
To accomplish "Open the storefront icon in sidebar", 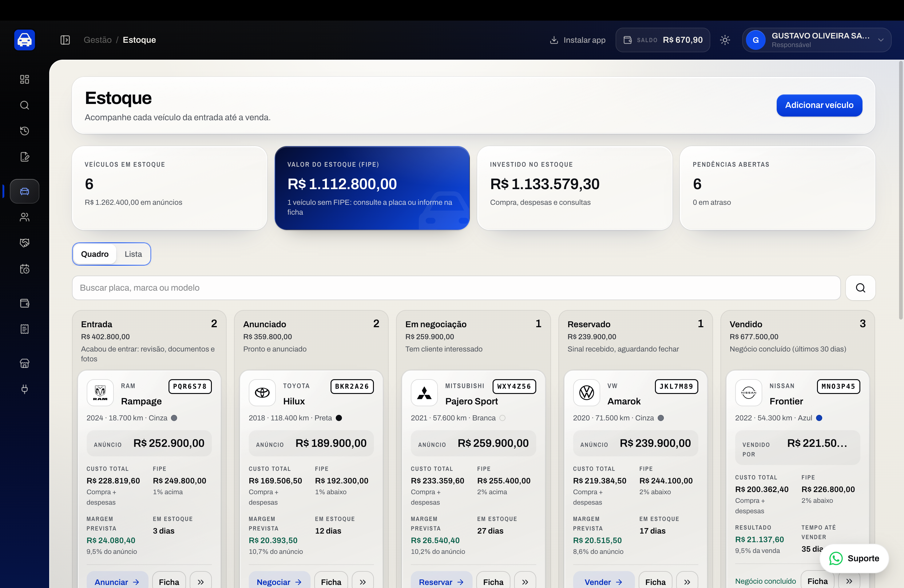I will tap(25, 363).
